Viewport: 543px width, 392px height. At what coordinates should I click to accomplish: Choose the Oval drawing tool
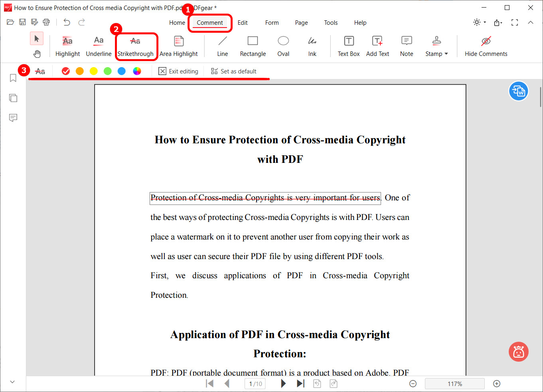(x=283, y=45)
